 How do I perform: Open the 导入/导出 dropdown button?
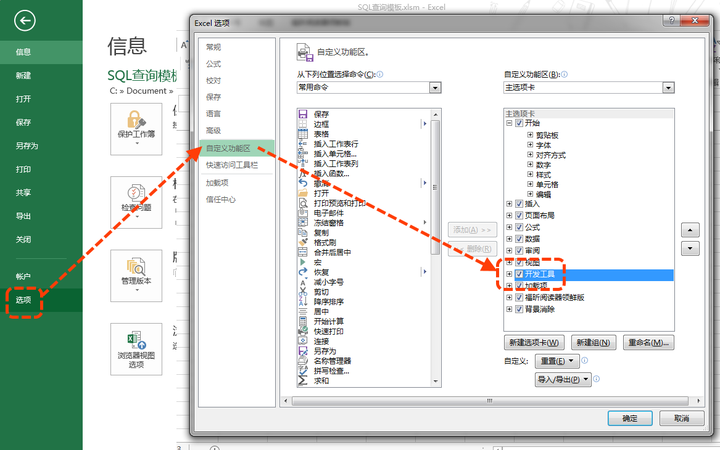(563, 379)
